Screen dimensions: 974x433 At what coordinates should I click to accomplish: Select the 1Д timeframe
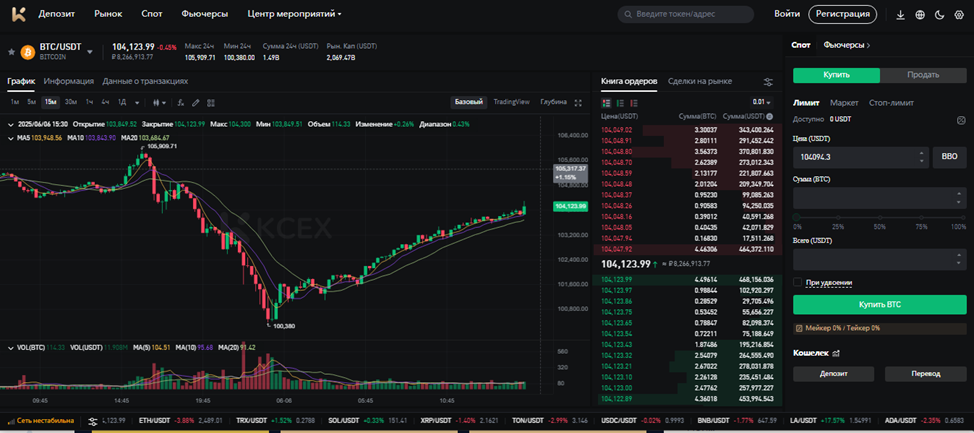(122, 103)
